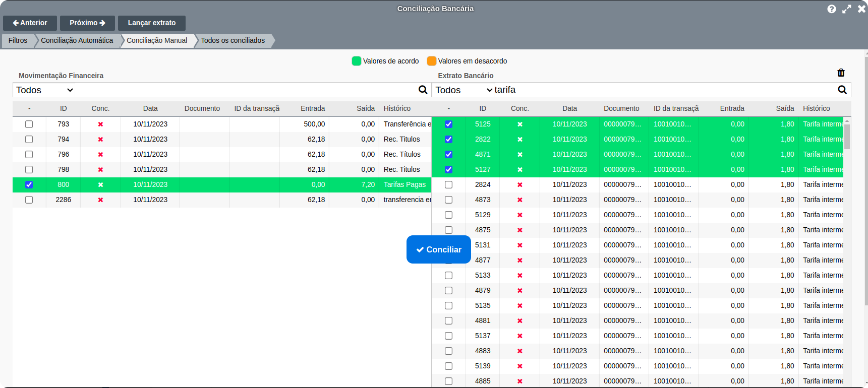Click X status of statement row 5125
This screenshot has height=388, width=868.
click(x=520, y=124)
